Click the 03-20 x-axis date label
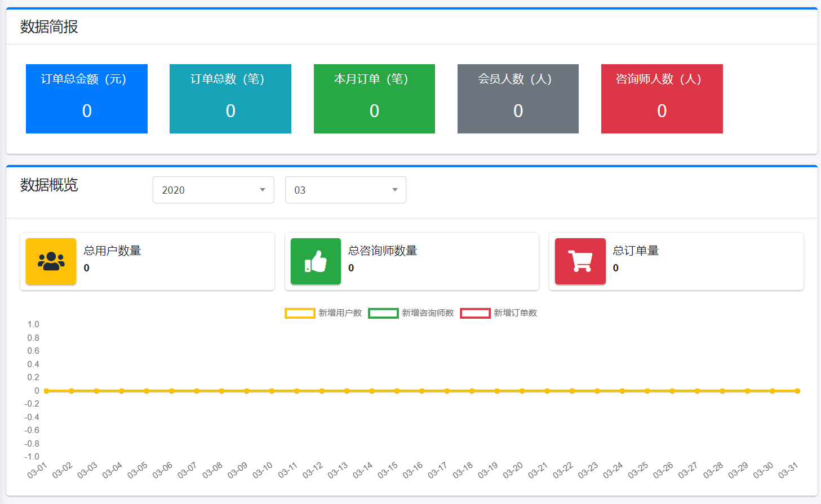This screenshot has height=504, width=821. (513, 470)
